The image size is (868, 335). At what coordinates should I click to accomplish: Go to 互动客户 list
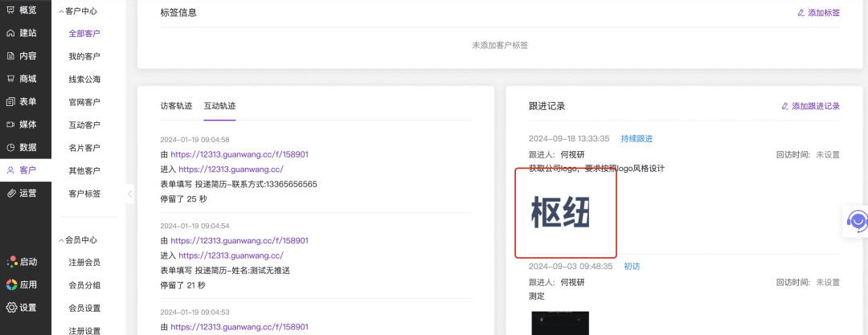coord(84,125)
